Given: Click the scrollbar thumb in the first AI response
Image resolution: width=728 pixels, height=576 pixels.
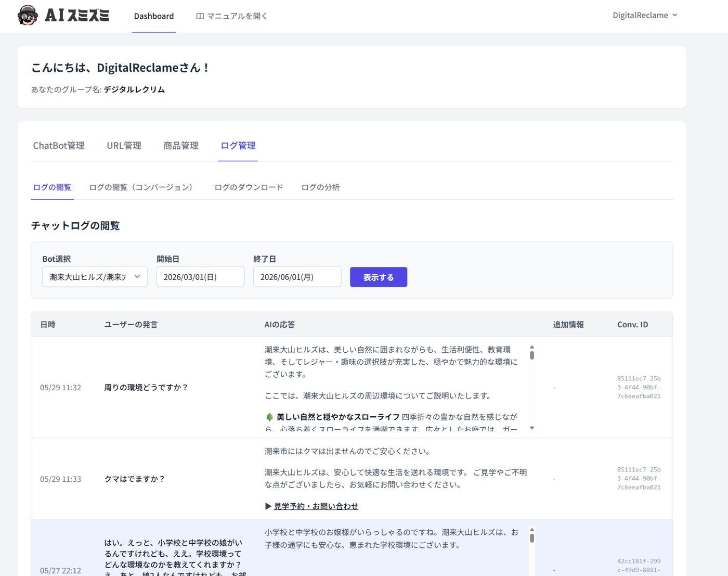Looking at the screenshot, I should (532, 355).
